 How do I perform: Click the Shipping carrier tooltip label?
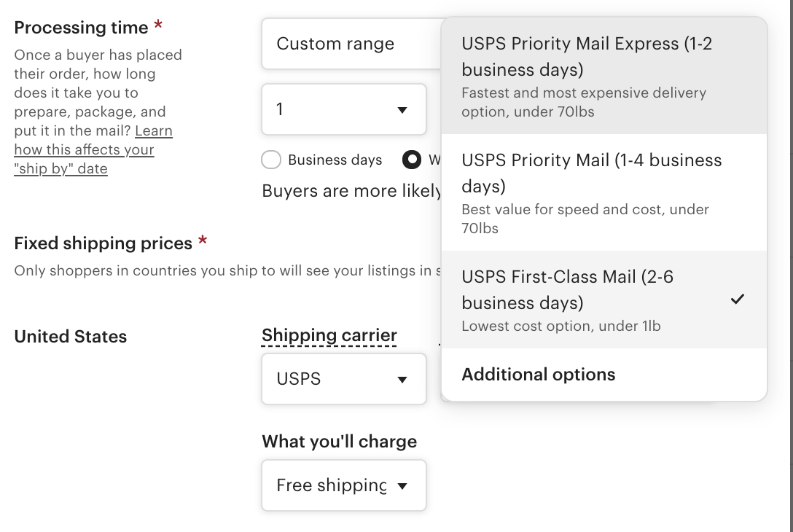tap(329, 335)
